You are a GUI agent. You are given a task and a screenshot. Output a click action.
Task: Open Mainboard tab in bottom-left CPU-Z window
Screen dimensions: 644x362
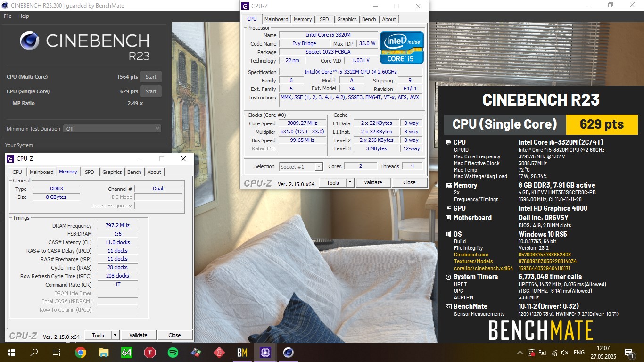pyautogui.click(x=41, y=172)
